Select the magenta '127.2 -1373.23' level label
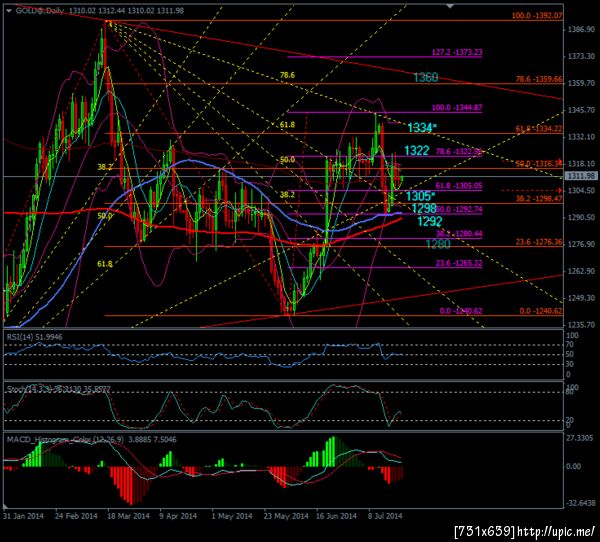Image resolution: width=600 pixels, height=542 pixels. [x=457, y=52]
